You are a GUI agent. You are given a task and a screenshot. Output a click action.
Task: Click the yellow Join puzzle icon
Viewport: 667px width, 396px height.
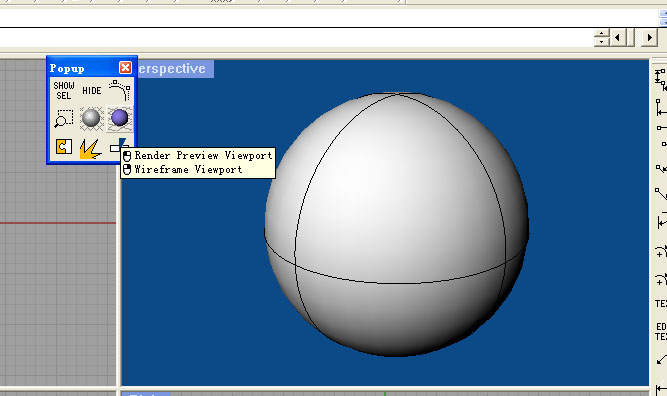pos(64,147)
